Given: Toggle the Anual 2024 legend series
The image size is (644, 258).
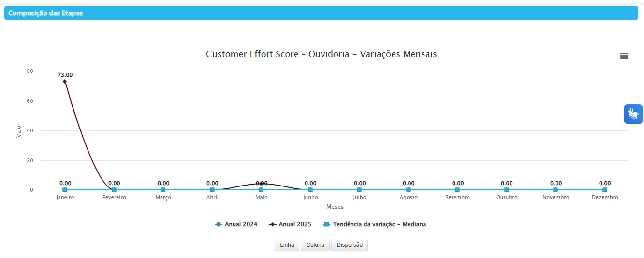Looking at the screenshot, I should [x=236, y=224].
